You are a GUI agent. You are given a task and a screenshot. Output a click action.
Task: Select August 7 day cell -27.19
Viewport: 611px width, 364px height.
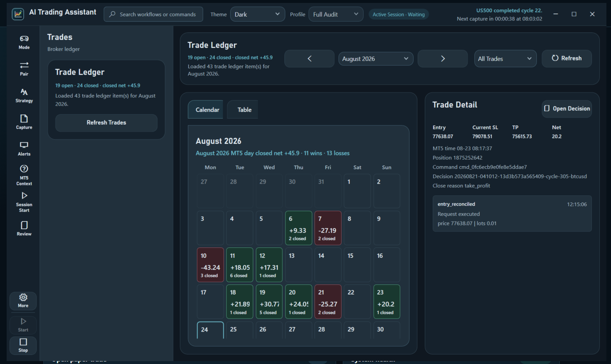(x=328, y=228)
